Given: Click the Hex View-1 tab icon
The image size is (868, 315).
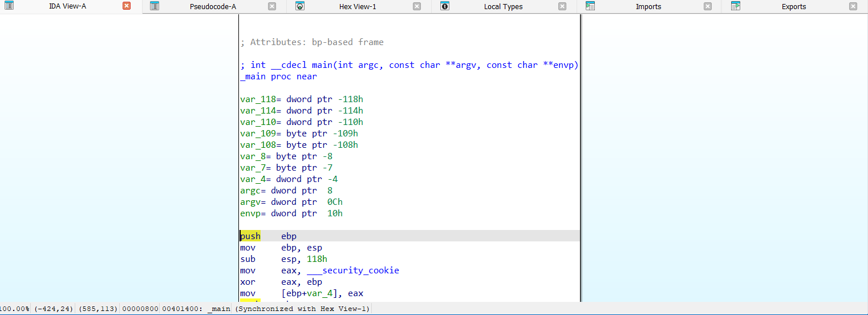Looking at the screenshot, I should 300,6.
